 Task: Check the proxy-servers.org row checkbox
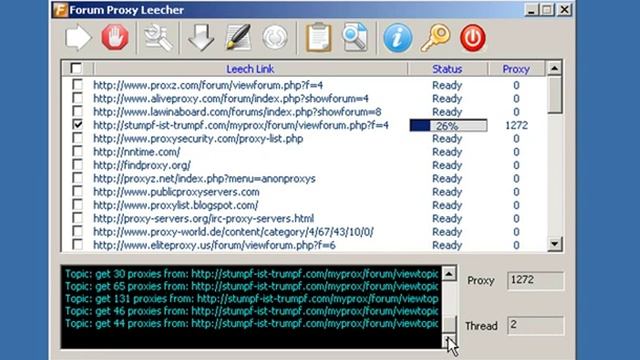click(77, 218)
